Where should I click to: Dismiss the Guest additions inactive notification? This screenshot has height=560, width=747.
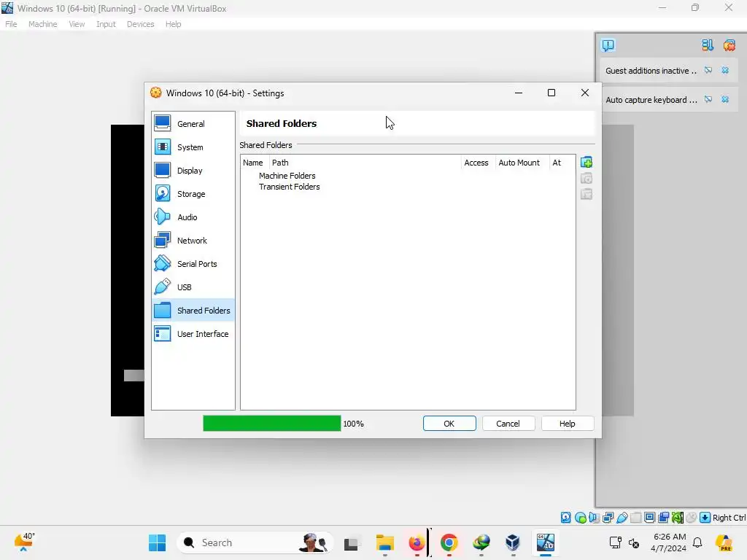(725, 71)
